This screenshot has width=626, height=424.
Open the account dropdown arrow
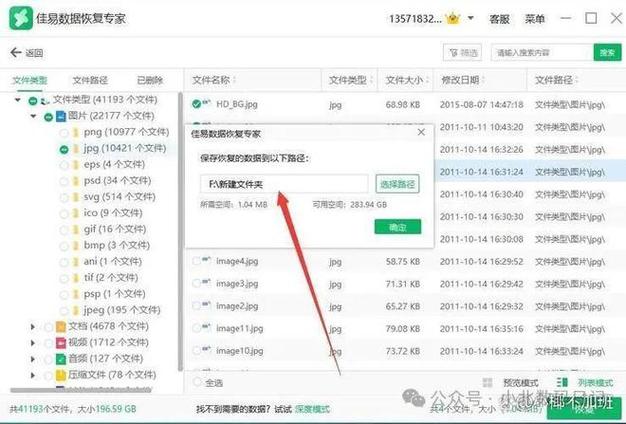[x=471, y=18]
